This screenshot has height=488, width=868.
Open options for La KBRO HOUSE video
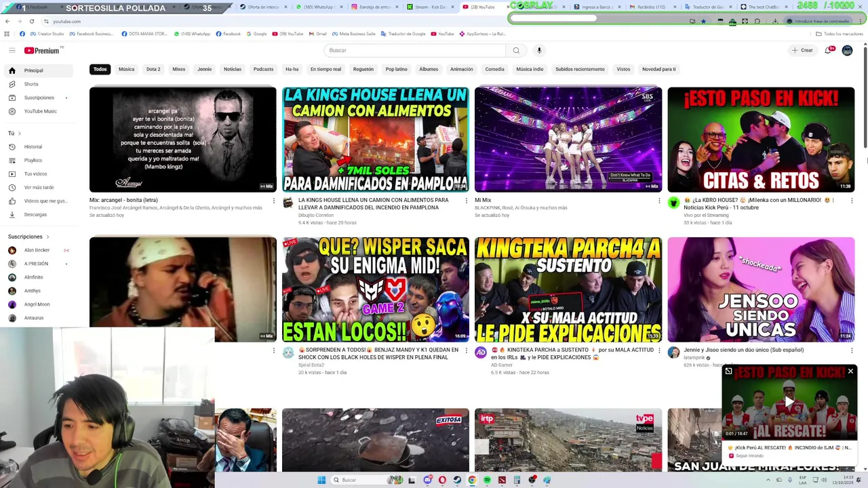point(852,201)
